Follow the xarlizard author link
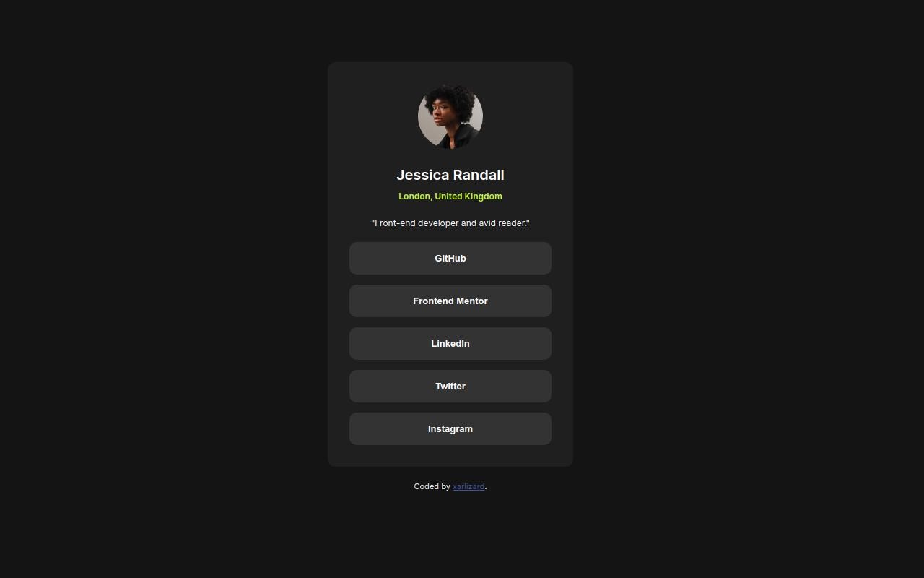Screen dimensions: 924x578 pyautogui.click(x=468, y=486)
